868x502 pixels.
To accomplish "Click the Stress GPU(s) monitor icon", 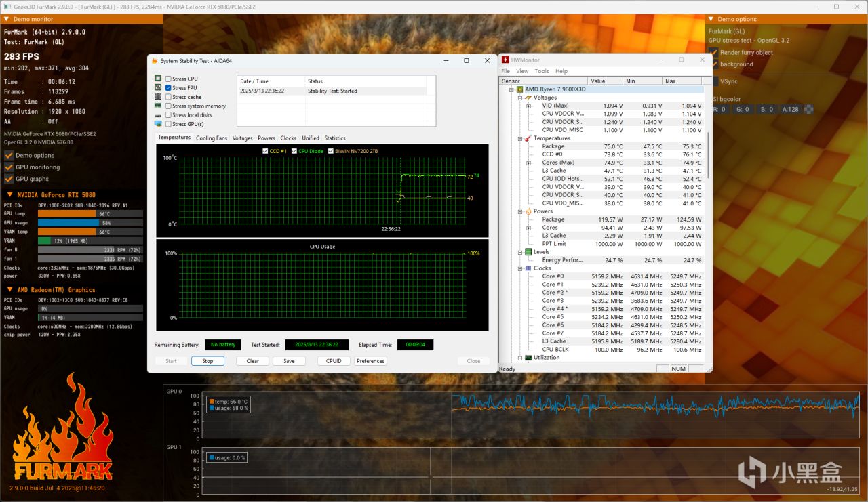I will [158, 124].
